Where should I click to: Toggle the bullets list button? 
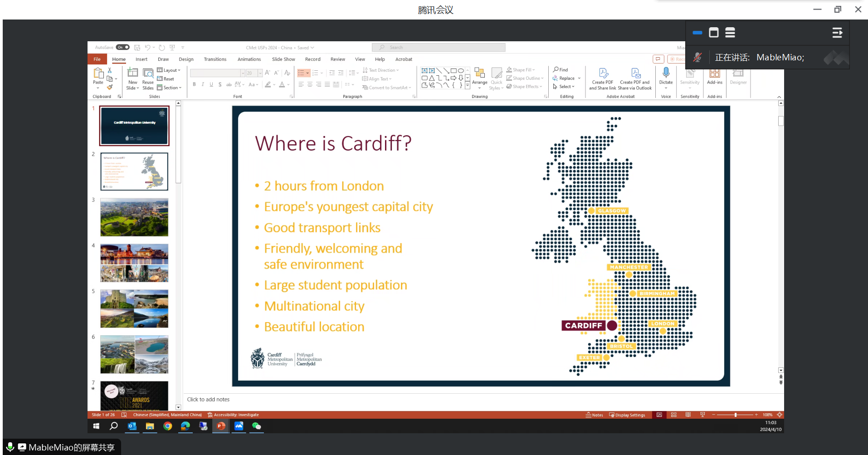[302, 73]
